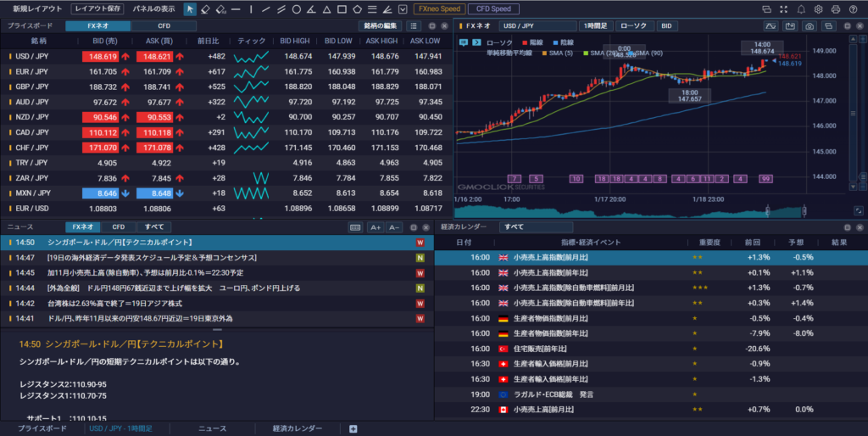
Task: Click the printer icon
Action: coord(835,8)
